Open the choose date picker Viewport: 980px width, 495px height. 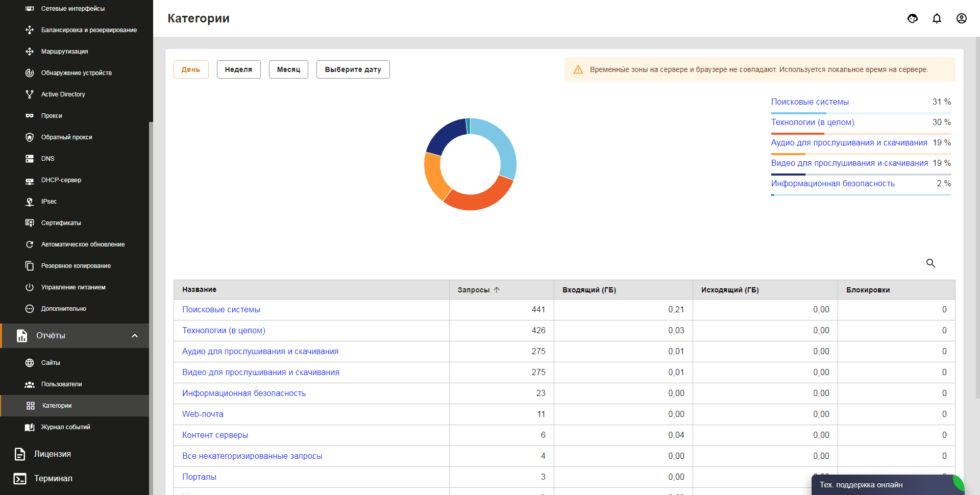(353, 69)
